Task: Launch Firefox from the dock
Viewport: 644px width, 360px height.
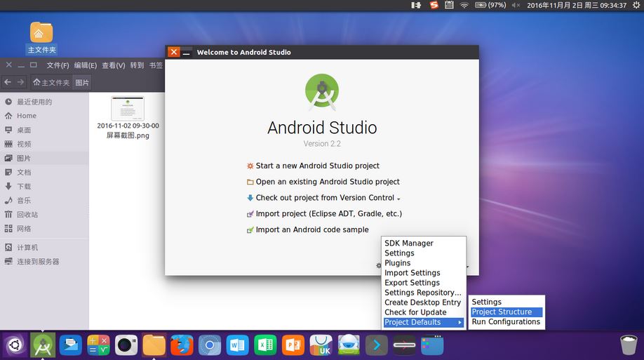Action: pyautogui.click(x=182, y=345)
